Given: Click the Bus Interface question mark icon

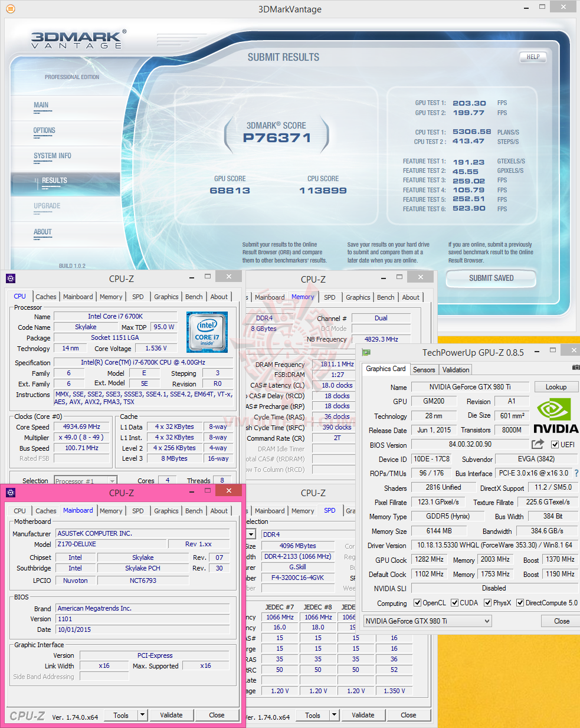Looking at the screenshot, I should pyautogui.click(x=576, y=473).
